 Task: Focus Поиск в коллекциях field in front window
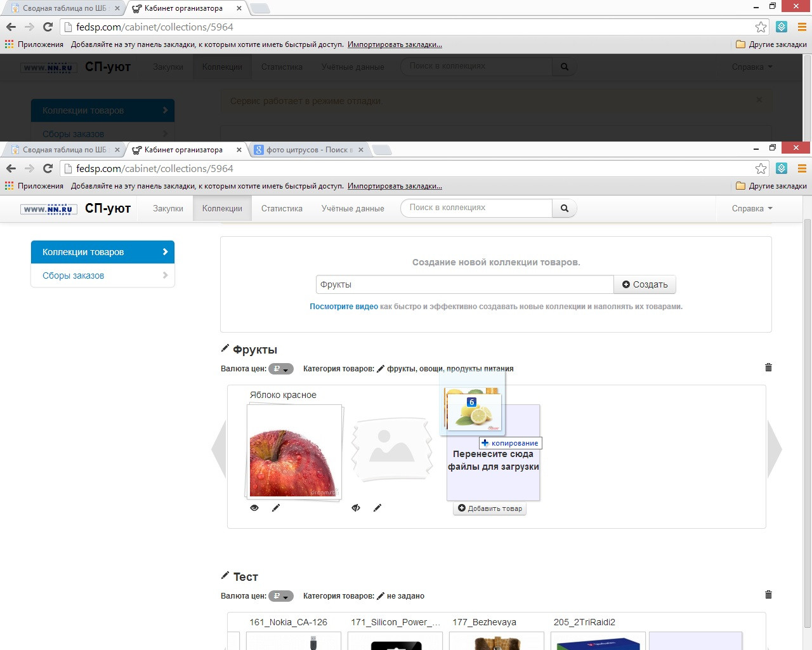(476, 208)
